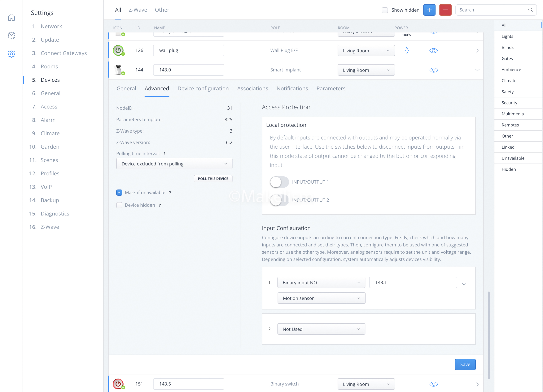Screen dimensions: 543x392
Task: Open the Polling time interval dropdown
Action: [x=174, y=164]
